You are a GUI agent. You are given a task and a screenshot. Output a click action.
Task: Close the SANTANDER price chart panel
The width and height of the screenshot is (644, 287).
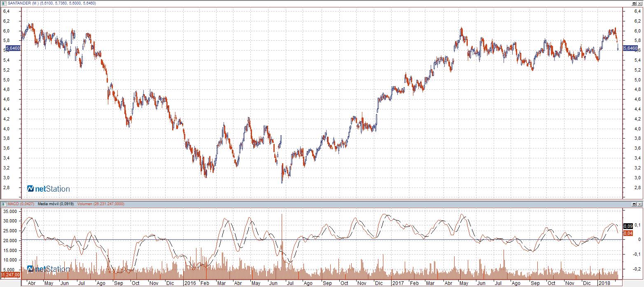tap(640, 3)
